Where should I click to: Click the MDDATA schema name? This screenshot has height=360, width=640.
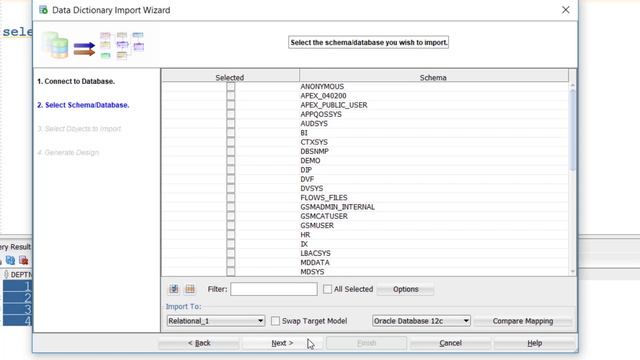click(315, 262)
